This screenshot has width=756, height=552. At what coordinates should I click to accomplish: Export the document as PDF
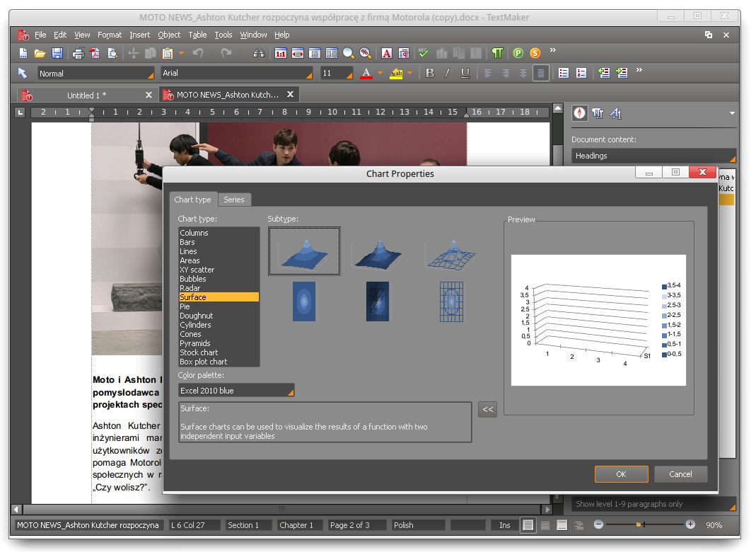click(95, 52)
